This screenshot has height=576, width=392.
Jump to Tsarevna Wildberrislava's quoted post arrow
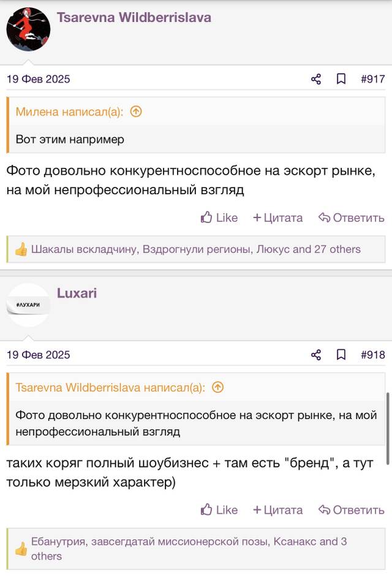[x=217, y=387]
